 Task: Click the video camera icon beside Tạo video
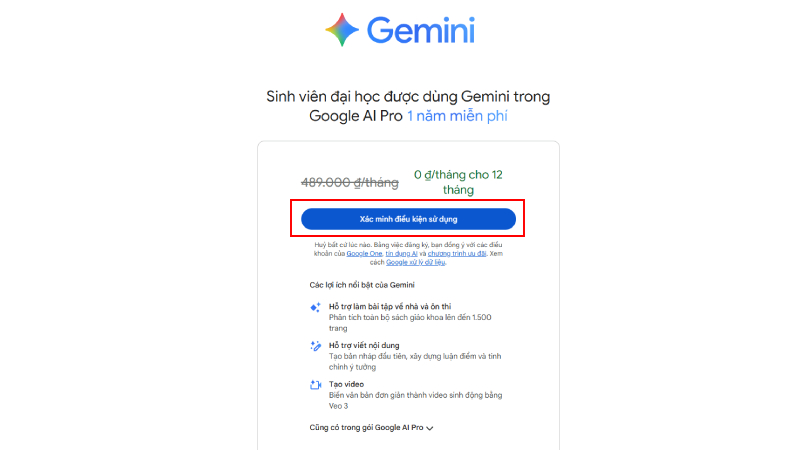coord(315,385)
